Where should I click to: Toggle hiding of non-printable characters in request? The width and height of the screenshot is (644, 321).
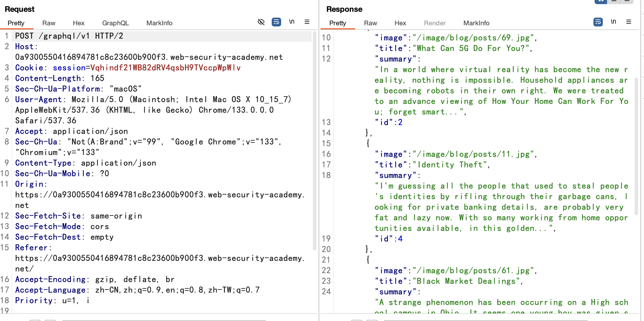[x=261, y=22]
